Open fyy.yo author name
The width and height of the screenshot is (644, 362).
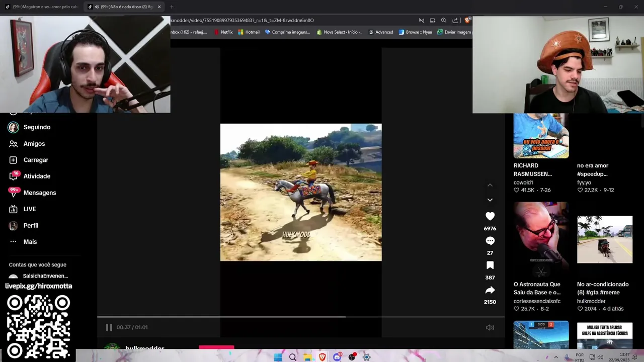click(x=584, y=183)
